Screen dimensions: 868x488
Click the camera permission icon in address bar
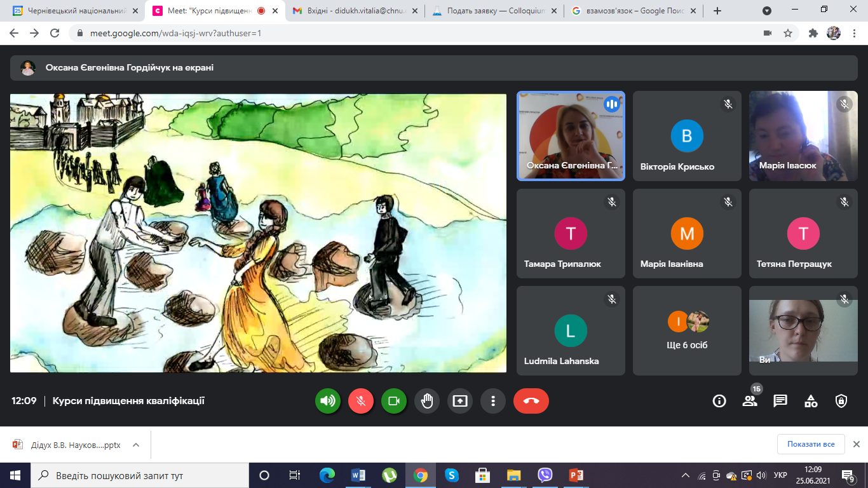click(x=767, y=33)
